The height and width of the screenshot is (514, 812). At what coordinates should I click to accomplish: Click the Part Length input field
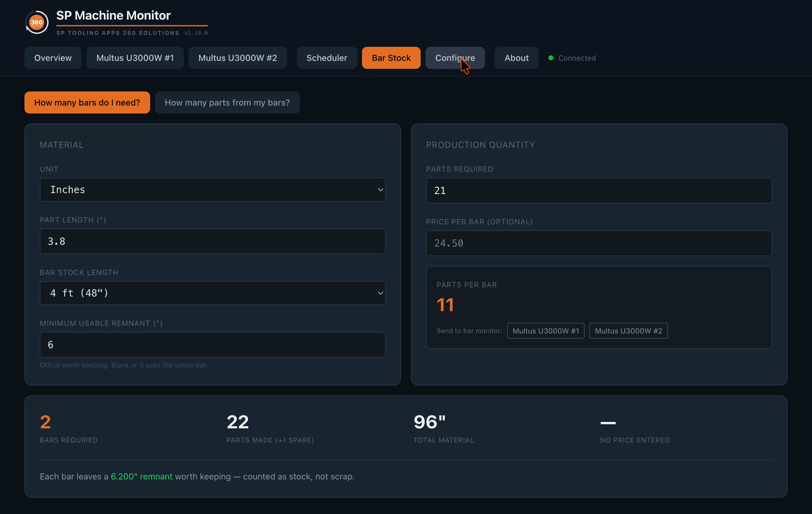click(x=213, y=241)
